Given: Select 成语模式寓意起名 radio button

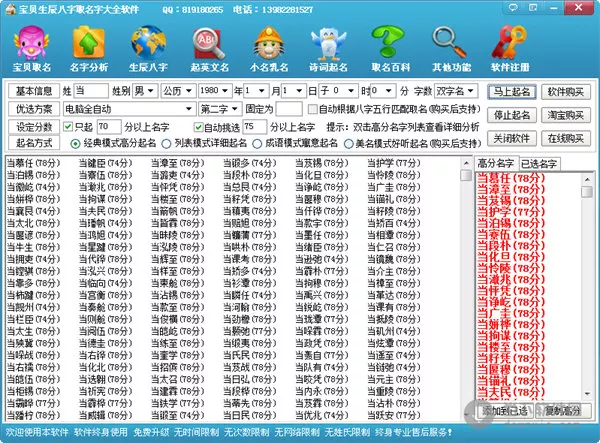Looking at the screenshot, I should pos(257,143).
